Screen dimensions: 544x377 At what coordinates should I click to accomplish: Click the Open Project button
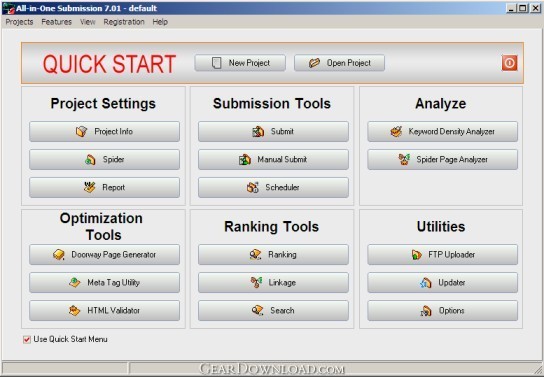coord(339,63)
